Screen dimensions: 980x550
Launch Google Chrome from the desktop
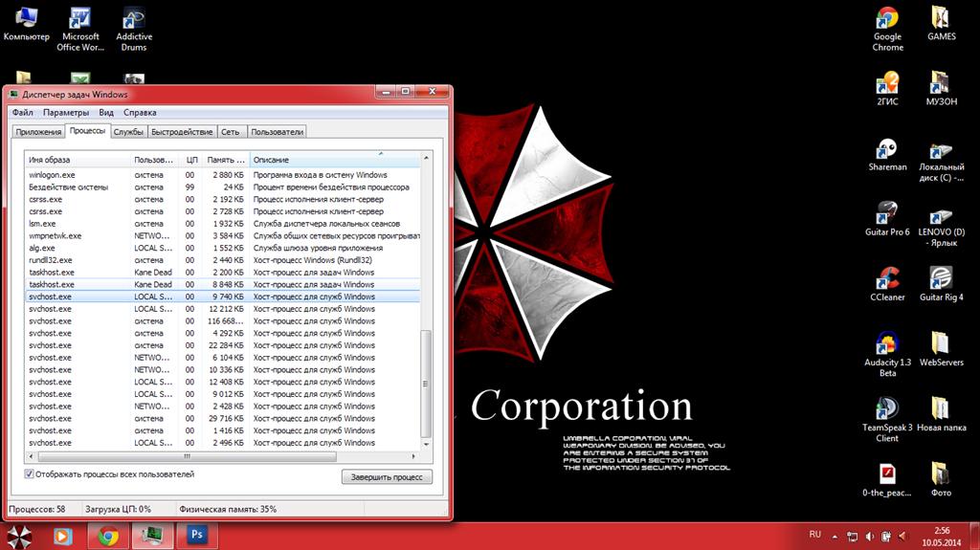pyautogui.click(x=887, y=30)
